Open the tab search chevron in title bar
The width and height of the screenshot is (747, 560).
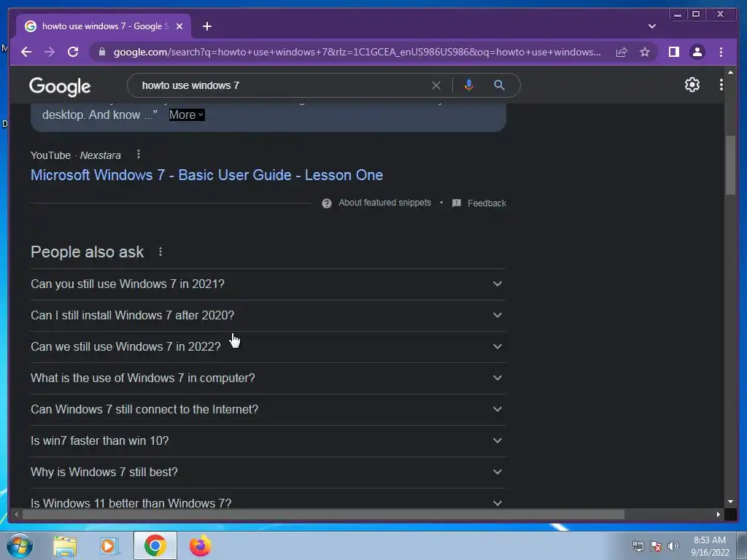coord(652,26)
